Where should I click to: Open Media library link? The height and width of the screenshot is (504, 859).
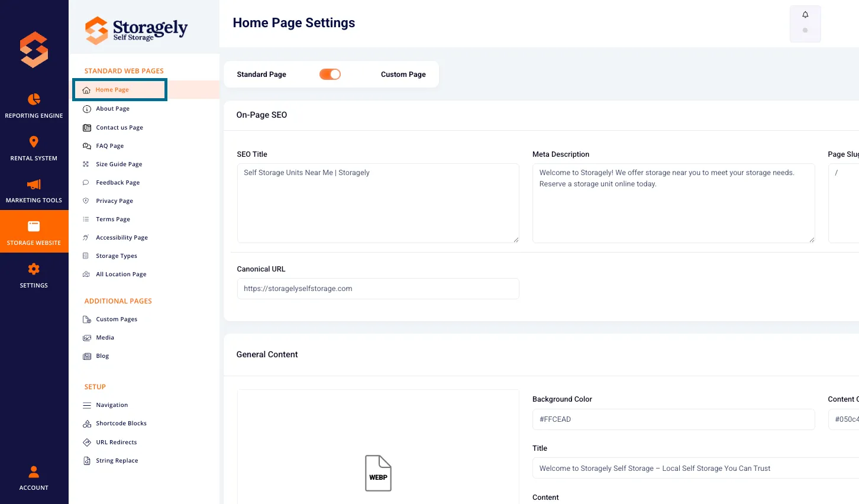pyautogui.click(x=105, y=338)
